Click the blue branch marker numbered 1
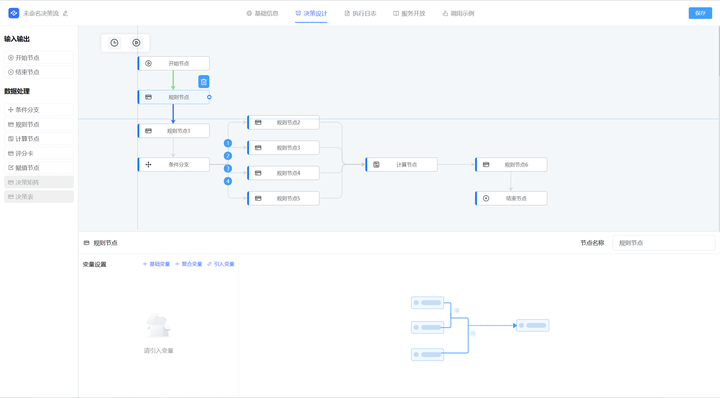Viewport: 720px width, 398px height. 228,143
